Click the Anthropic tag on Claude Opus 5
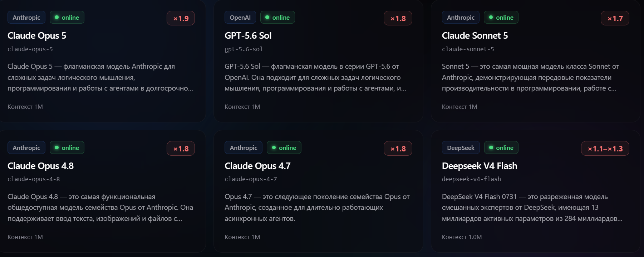The width and height of the screenshot is (644, 257). [26, 17]
